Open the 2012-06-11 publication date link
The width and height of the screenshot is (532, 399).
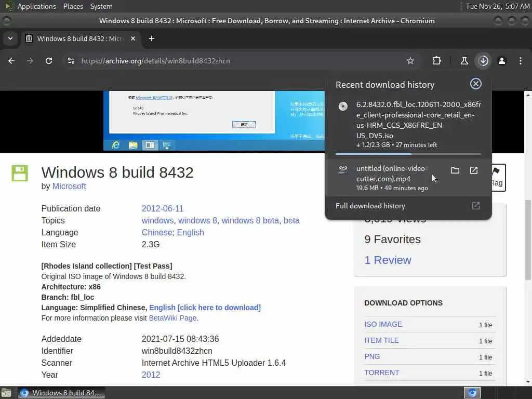click(162, 208)
